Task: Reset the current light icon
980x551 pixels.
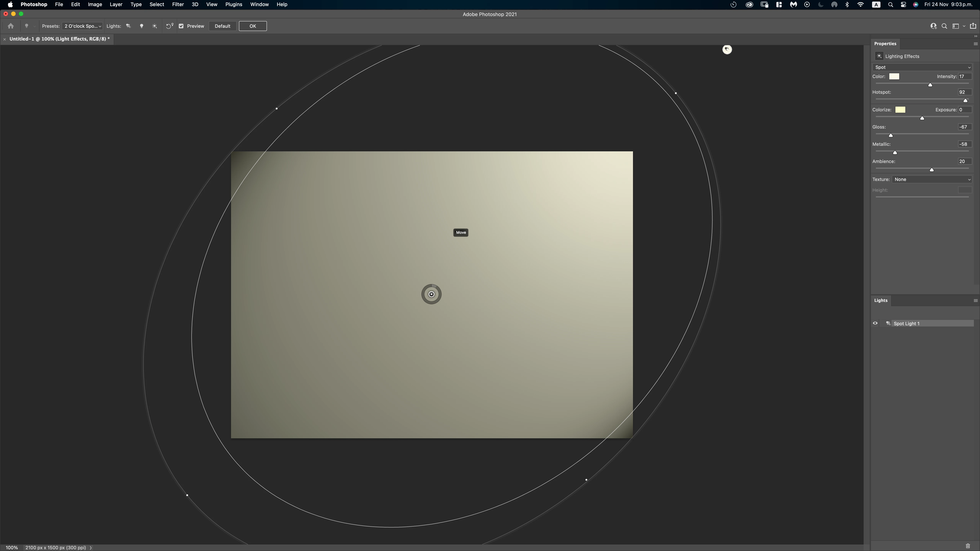Action: pyautogui.click(x=169, y=26)
